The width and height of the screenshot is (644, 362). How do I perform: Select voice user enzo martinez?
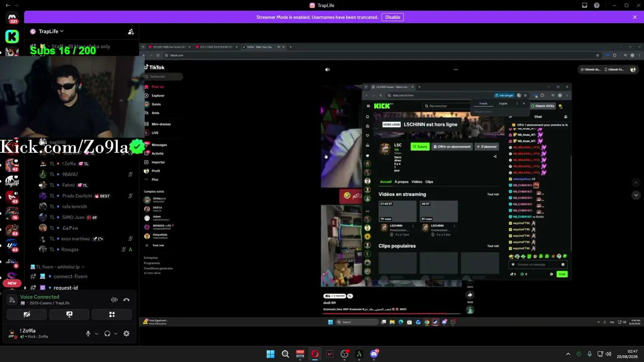click(86, 239)
